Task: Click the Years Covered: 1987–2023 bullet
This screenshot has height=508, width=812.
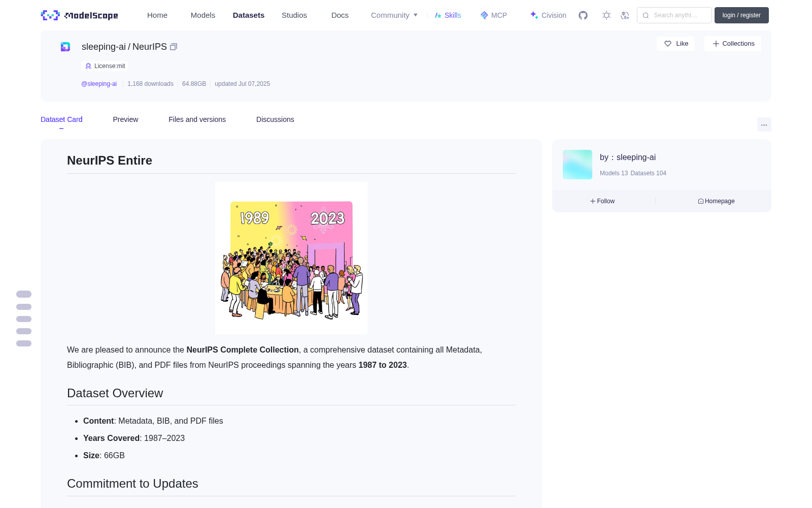Action: pyautogui.click(x=134, y=438)
